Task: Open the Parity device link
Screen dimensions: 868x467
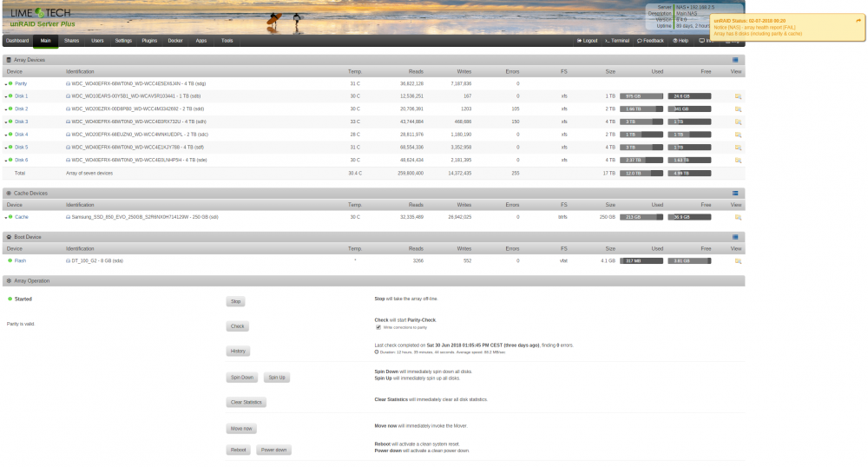Action: click(x=21, y=83)
